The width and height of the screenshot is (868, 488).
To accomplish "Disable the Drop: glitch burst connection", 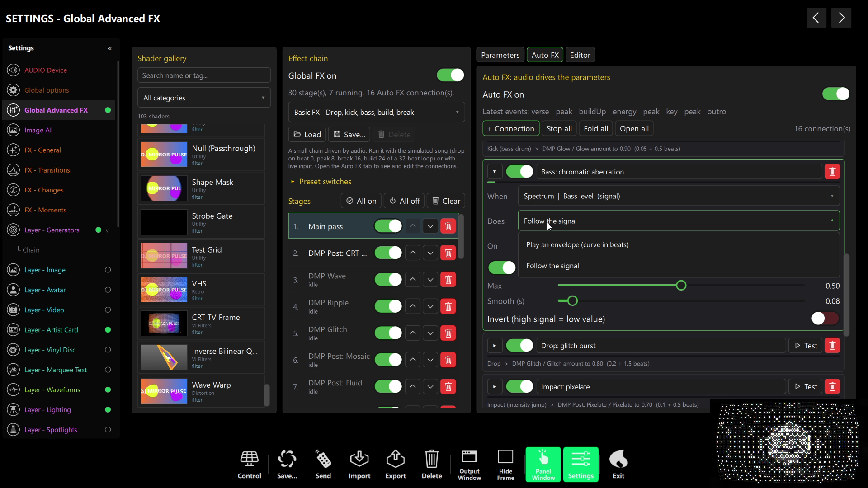I will tap(519, 346).
